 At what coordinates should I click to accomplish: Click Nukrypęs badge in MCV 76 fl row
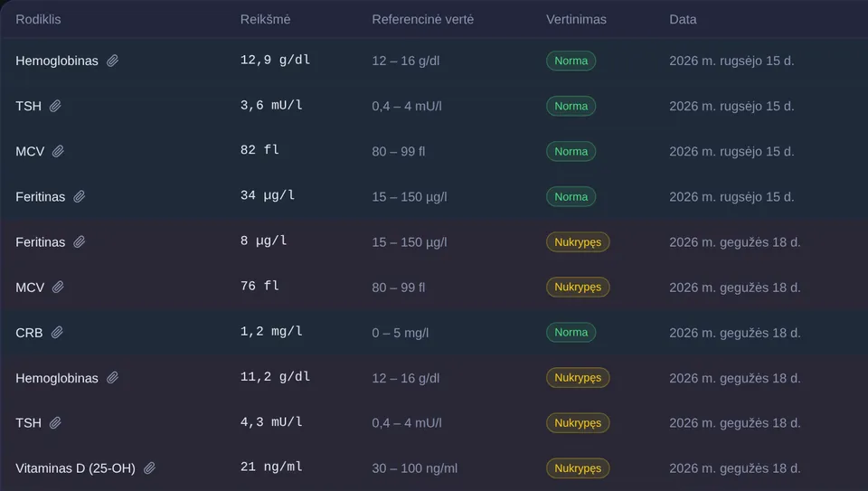tap(578, 288)
